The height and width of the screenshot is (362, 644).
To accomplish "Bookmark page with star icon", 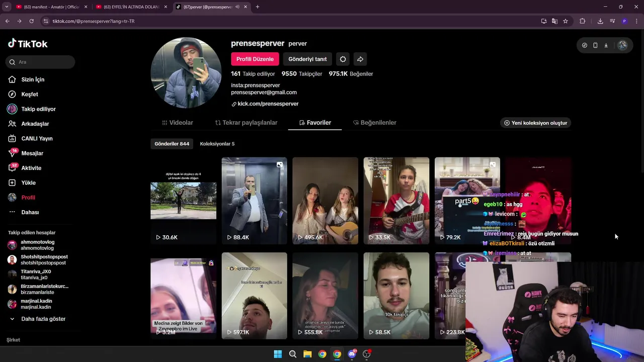I will (566, 21).
